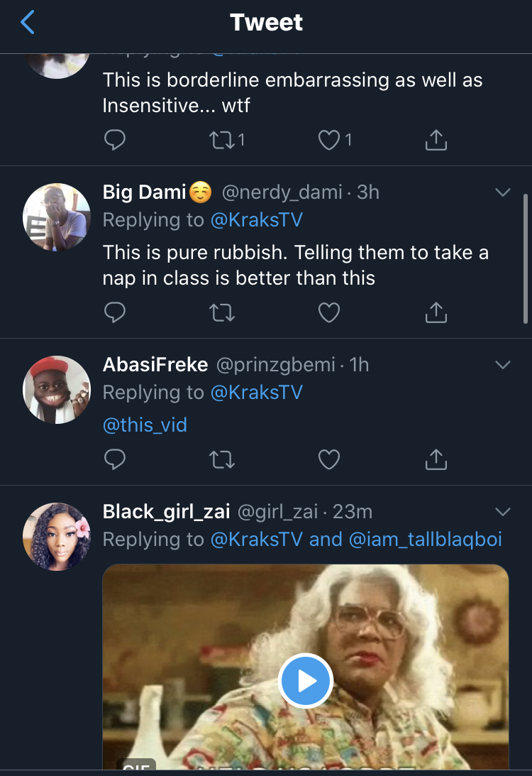Share Big Dami's tweet

[436, 312]
